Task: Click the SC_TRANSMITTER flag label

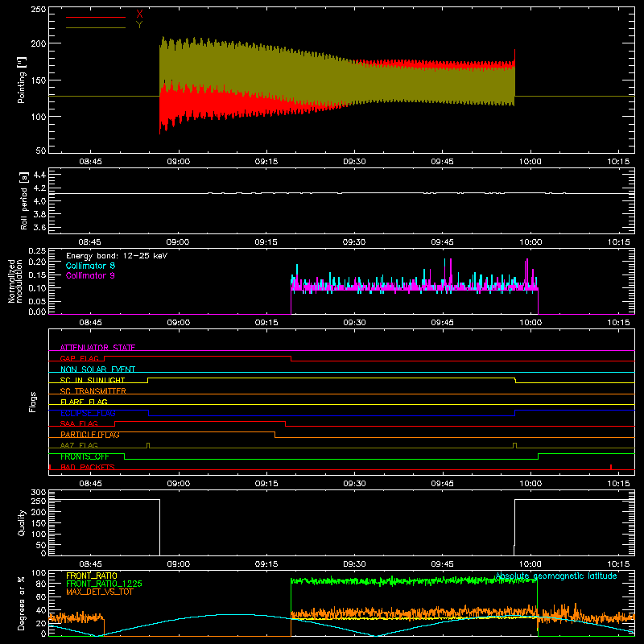Action: pyautogui.click(x=93, y=390)
